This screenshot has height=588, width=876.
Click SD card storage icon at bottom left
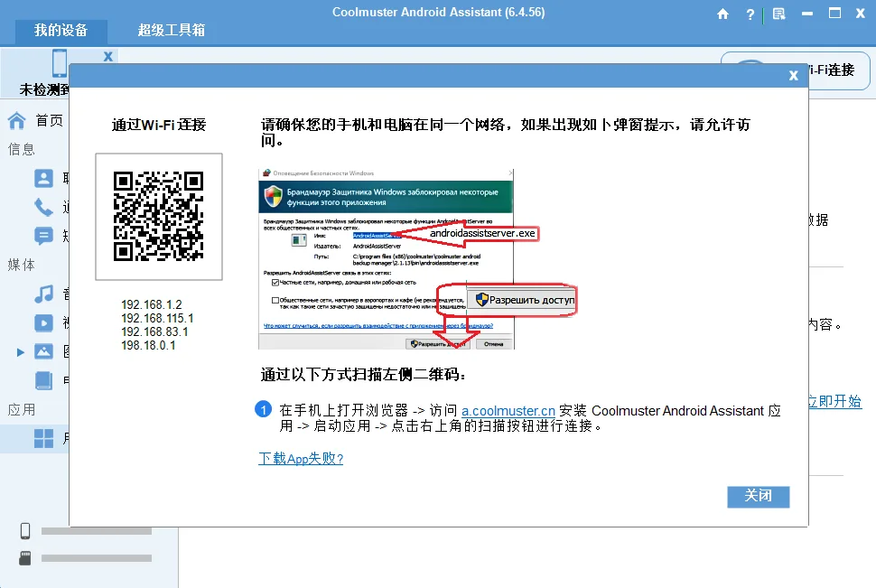(x=25, y=558)
